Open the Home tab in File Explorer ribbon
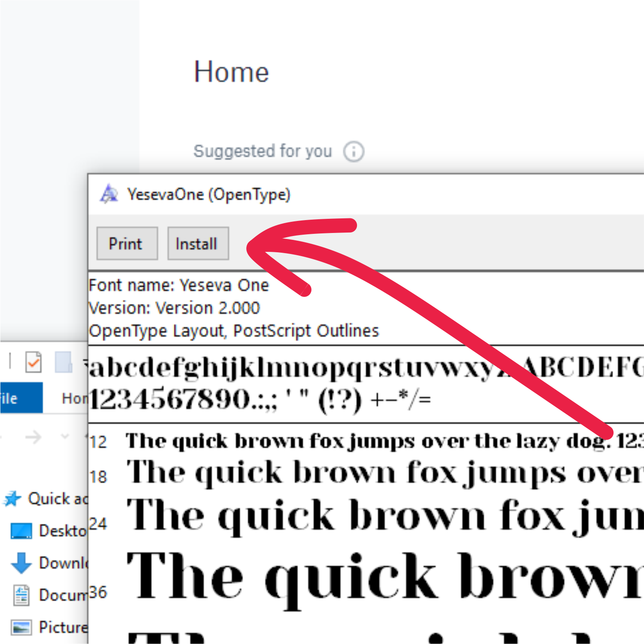The width and height of the screenshot is (644, 644). [x=74, y=398]
